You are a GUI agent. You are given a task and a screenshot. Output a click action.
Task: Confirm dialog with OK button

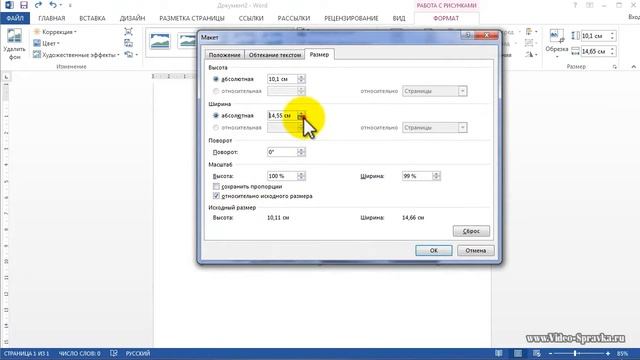[433, 250]
